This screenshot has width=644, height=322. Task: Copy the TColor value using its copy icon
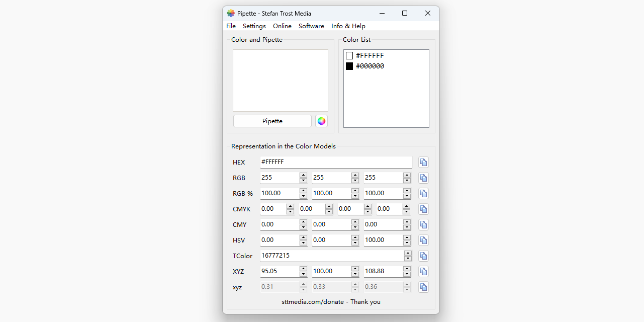pyautogui.click(x=423, y=256)
